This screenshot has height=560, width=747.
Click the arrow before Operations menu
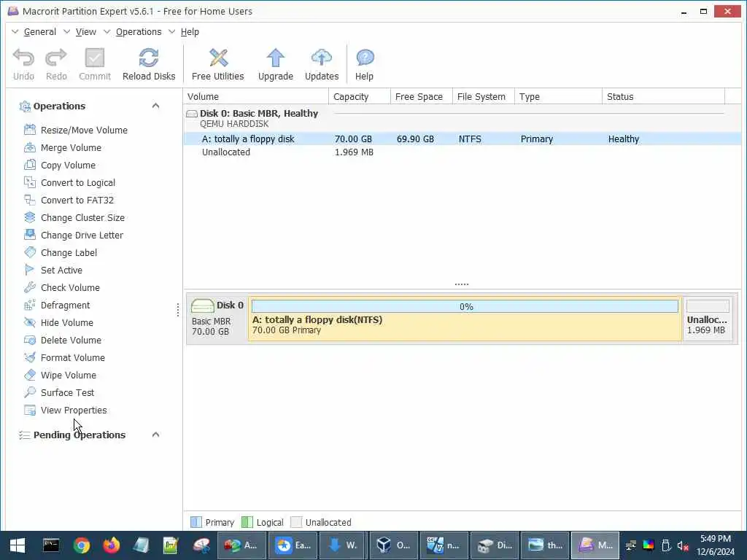click(107, 32)
